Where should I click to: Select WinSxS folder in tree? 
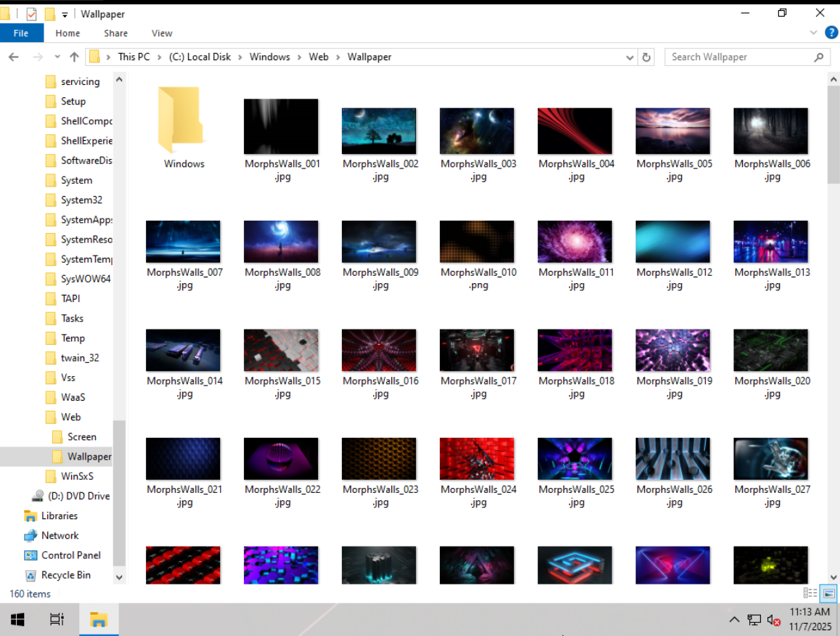[x=70, y=476]
